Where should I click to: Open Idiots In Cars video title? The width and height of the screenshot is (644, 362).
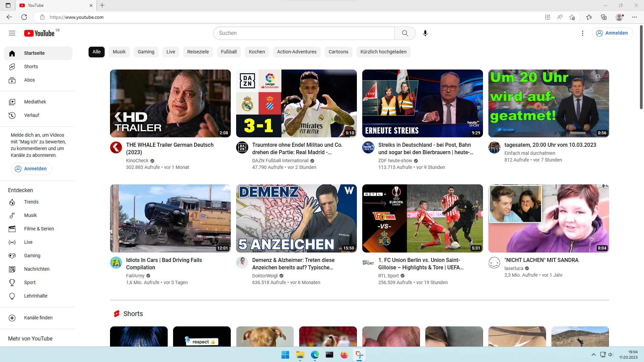click(164, 264)
